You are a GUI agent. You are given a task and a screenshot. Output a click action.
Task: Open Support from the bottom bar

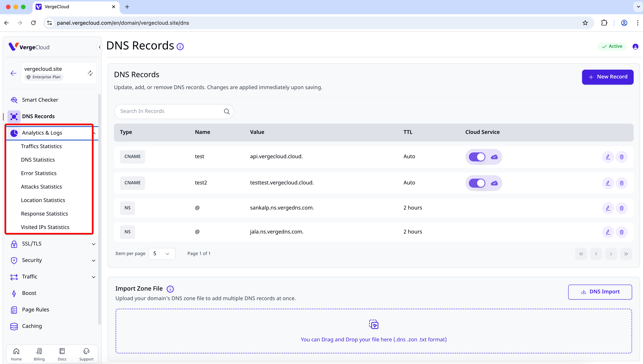tap(86, 354)
